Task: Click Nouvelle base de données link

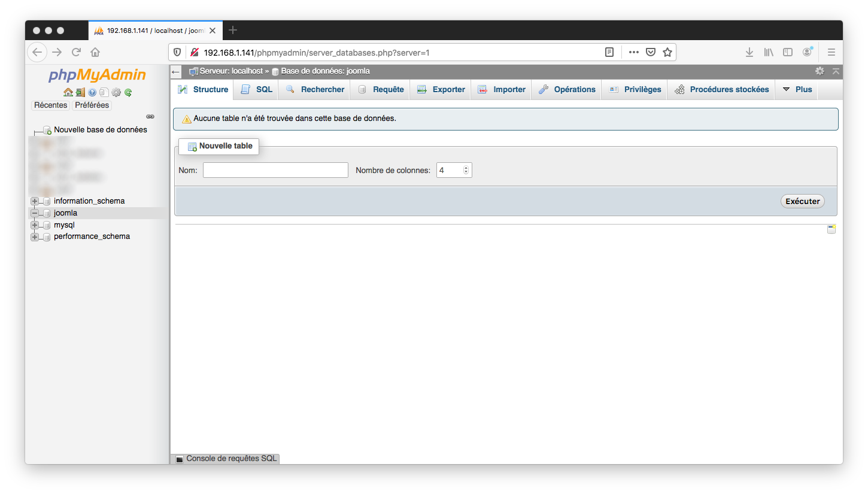Action: (100, 129)
